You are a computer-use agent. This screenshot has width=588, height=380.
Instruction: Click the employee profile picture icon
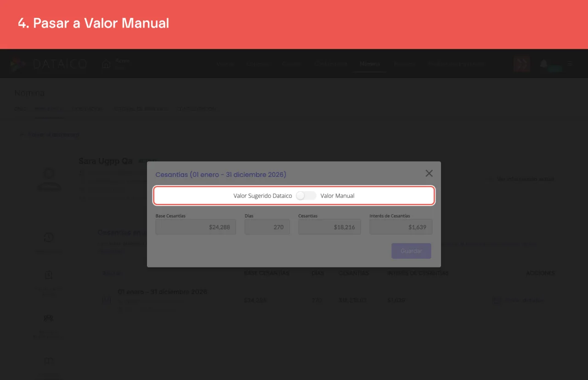coord(49,179)
